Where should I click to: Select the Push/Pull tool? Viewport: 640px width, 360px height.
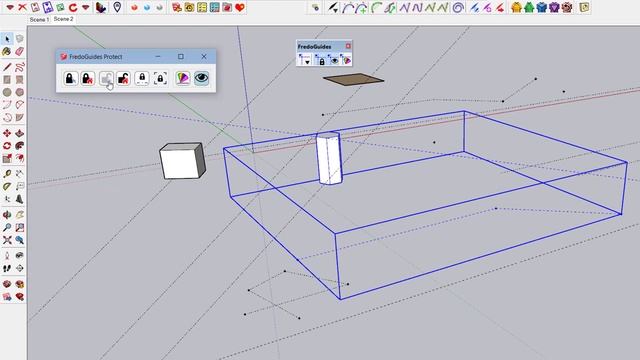point(20,133)
